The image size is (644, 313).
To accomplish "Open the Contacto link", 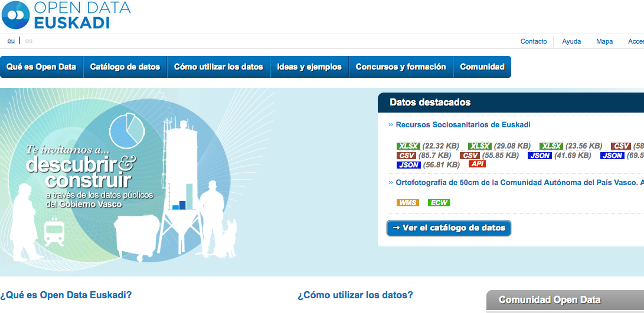I will point(534,41).
